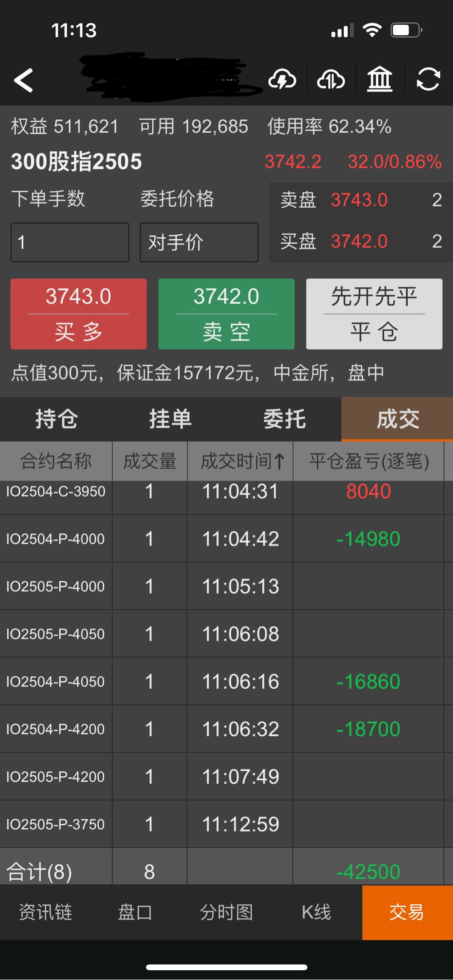
Task: Open the 资讯链 bottom tab
Action: coord(45,912)
